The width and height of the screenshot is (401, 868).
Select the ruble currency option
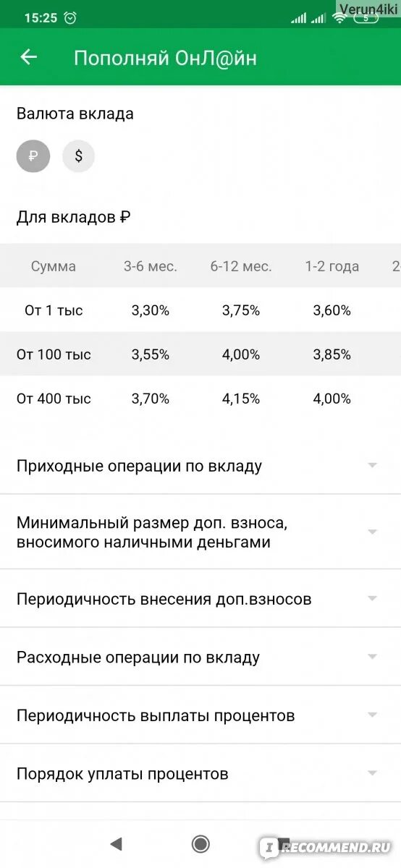(x=33, y=156)
